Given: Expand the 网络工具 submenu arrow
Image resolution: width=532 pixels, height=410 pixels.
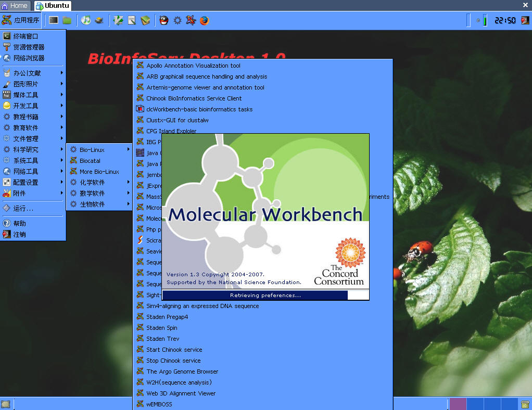Looking at the screenshot, I should tap(62, 171).
